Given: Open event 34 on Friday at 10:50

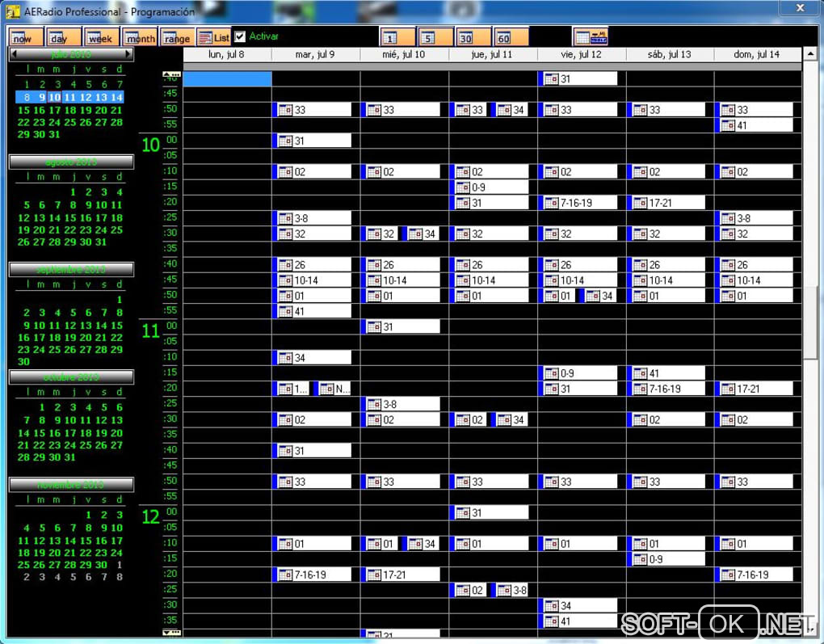Looking at the screenshot, I should (x=598, y=296).
